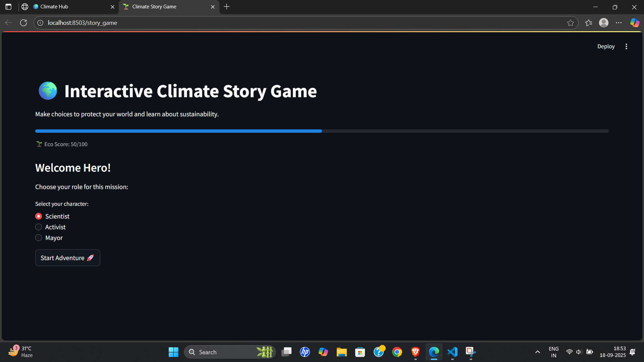
Task: Click the Eco Score progress bar
Action: point(321,131)
